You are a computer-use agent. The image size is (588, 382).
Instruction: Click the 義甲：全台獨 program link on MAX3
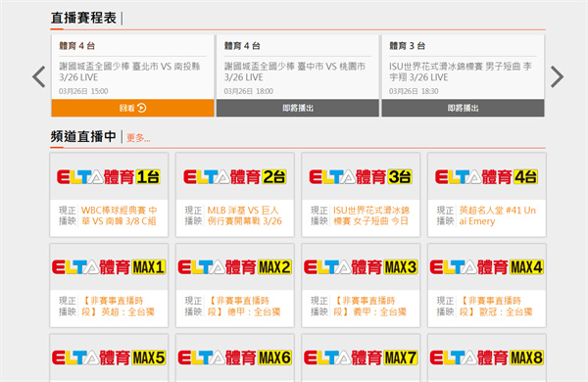point(369,306)
